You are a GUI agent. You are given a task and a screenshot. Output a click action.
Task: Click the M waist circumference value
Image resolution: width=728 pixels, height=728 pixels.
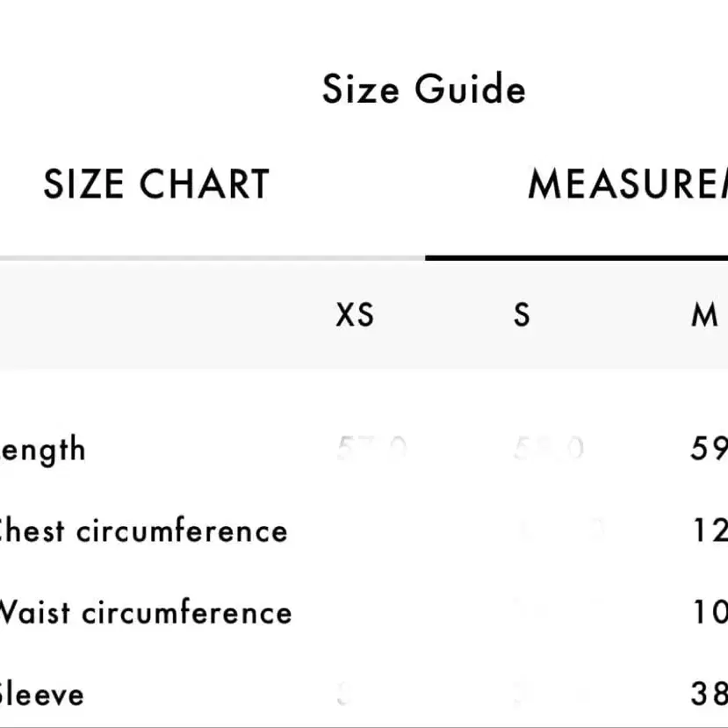pyautogui.click(x=710, y=612)
